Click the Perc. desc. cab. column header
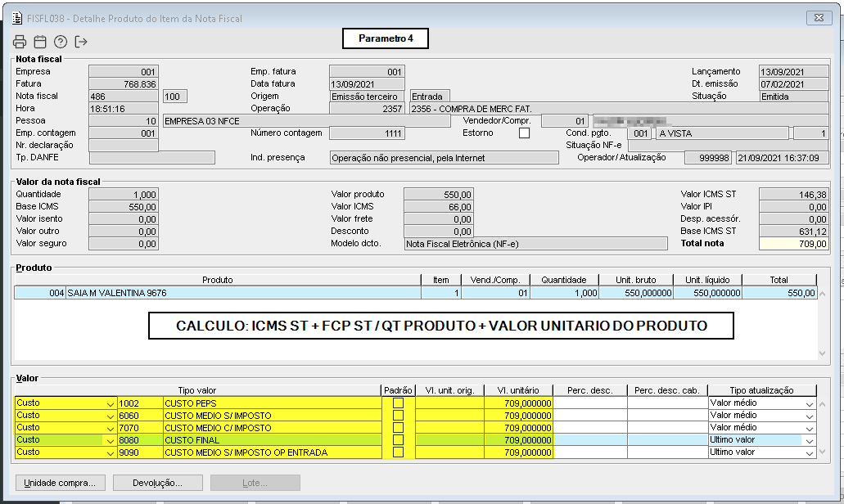 tap(667, 390)
